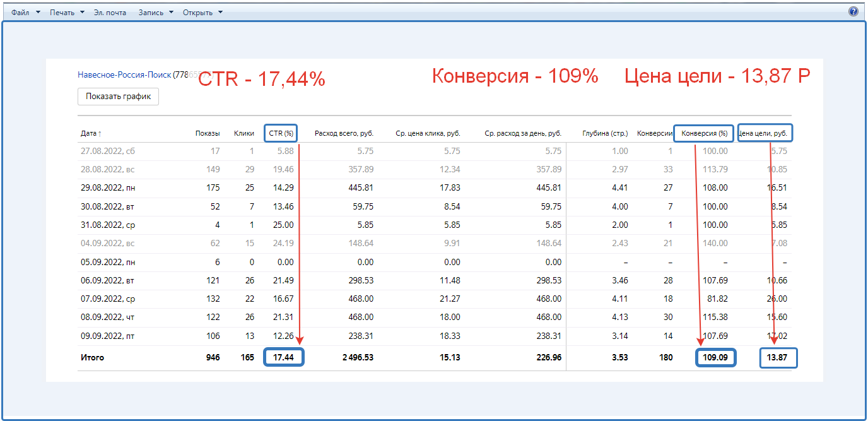Click the CTR (%) column header
This screenshot has height=421, width=868.
tap(281, 133)
